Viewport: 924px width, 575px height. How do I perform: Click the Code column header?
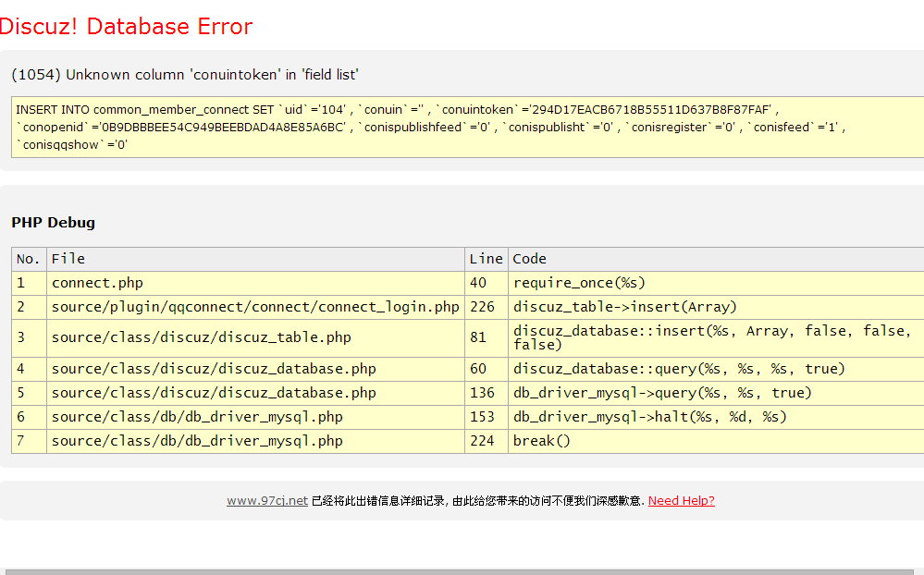[x=530, y=259]
